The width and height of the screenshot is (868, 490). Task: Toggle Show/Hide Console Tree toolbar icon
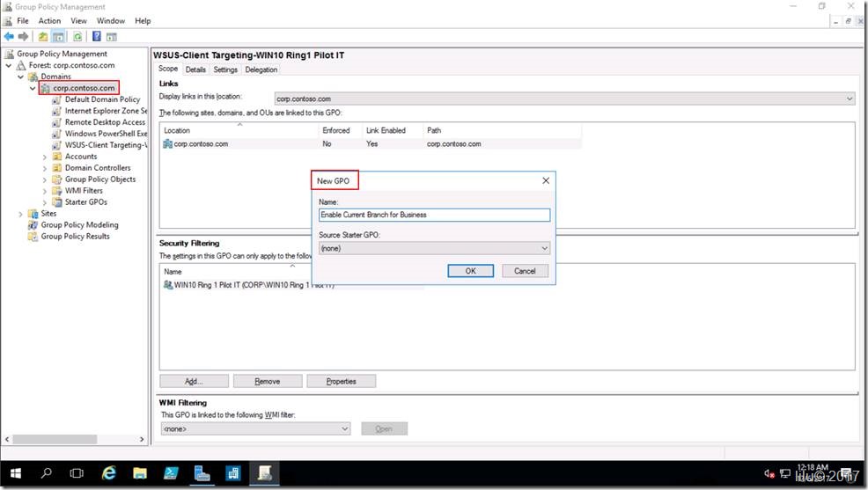(x=58, y=36)
